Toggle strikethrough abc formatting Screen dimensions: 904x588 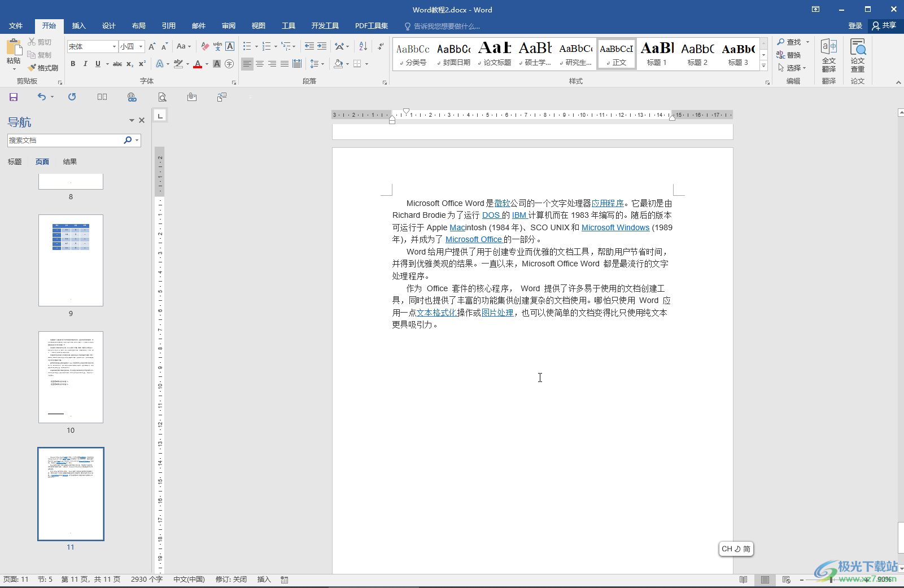click(x=117, y=64)
